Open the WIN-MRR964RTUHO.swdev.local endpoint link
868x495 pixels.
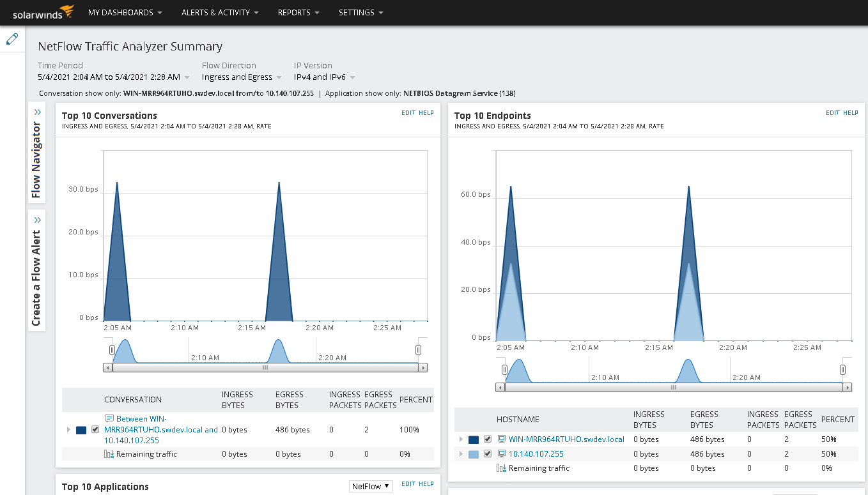pos(566,439)
